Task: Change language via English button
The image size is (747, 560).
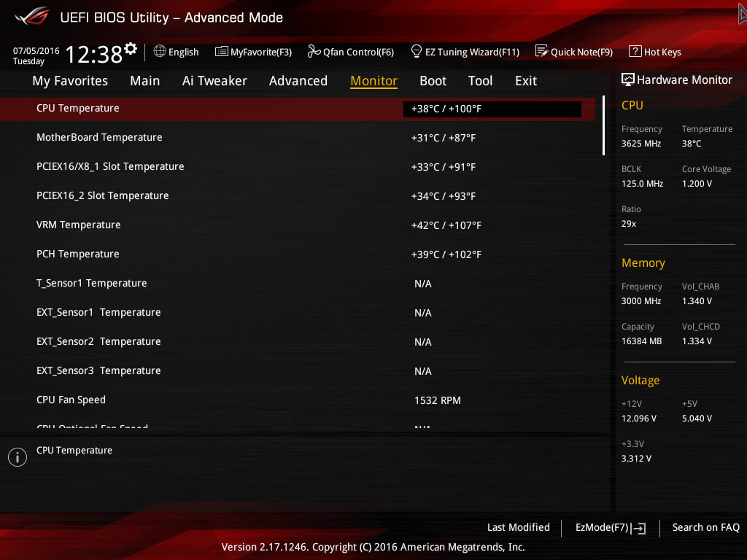Action: [183, 52]
